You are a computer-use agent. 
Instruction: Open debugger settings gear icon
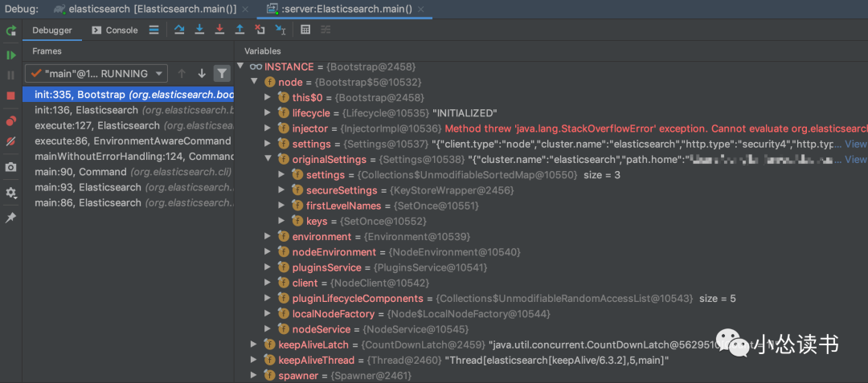click(x=10, y=193)
